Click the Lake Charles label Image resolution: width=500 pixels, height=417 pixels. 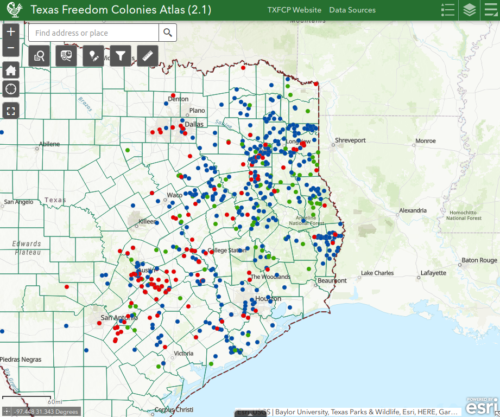click(x=377, y=273)
